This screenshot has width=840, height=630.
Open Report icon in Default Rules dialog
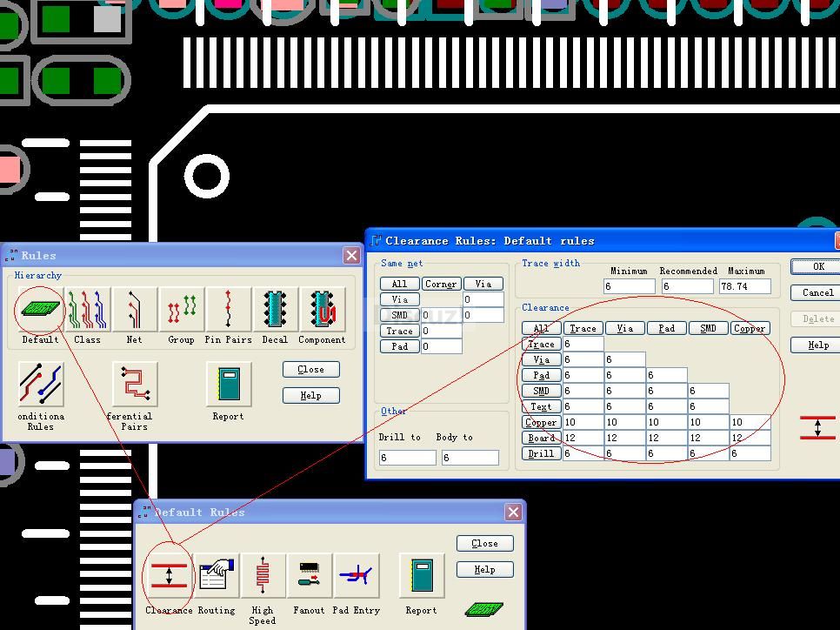point(422,576)
